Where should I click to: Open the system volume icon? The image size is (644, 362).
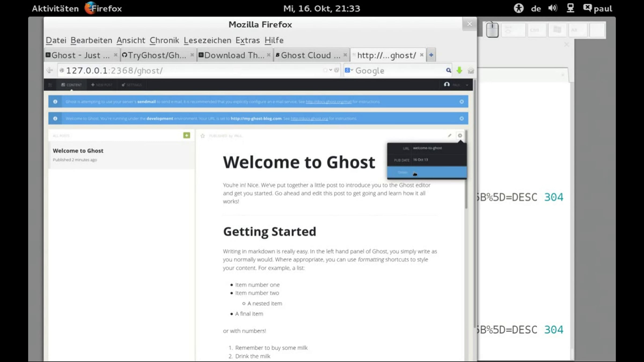click(x=552, y=8)
